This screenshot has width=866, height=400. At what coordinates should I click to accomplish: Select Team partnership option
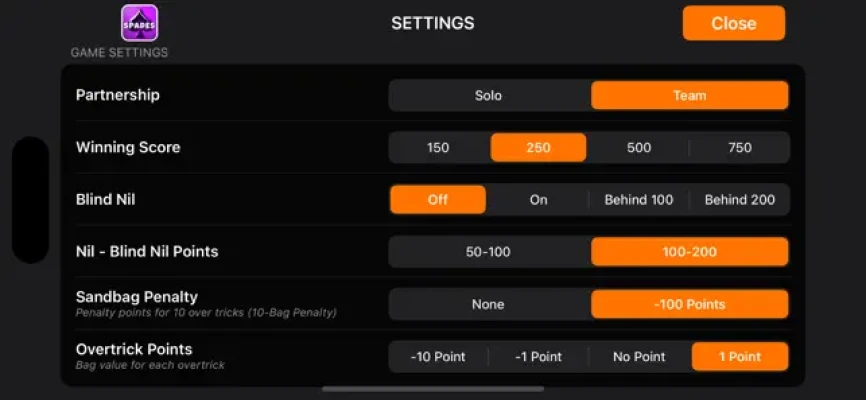tap(689, 96)
